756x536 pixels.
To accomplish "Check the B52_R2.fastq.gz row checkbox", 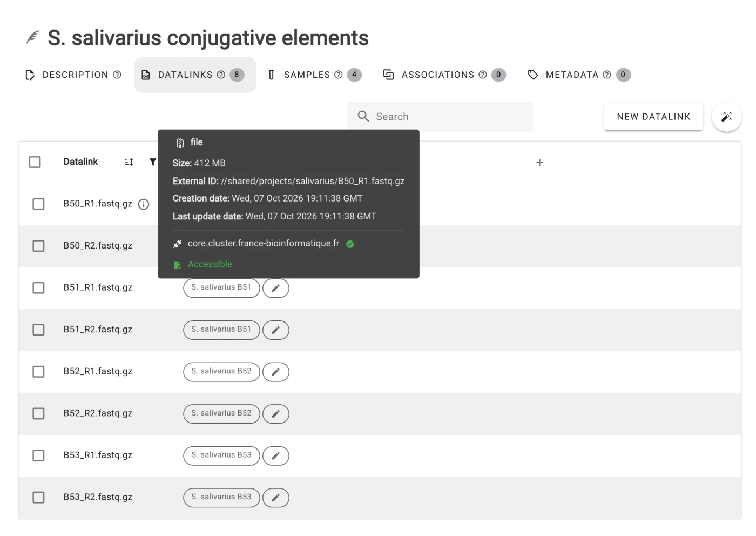I will tap(38, 414).
